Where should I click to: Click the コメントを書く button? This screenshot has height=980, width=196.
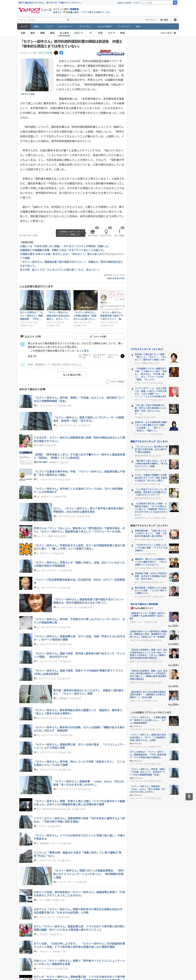coord(98,336)
